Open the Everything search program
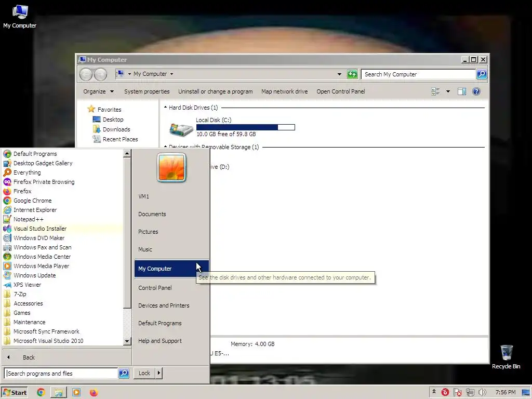This screenshot has height=399, width=532. click(22, 172)
